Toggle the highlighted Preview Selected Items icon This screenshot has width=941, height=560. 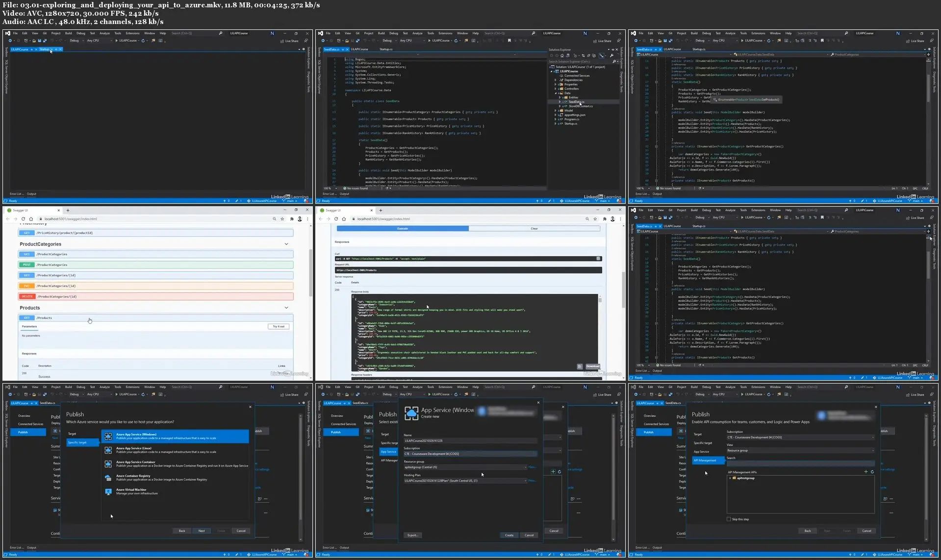(x=602, y=55)
